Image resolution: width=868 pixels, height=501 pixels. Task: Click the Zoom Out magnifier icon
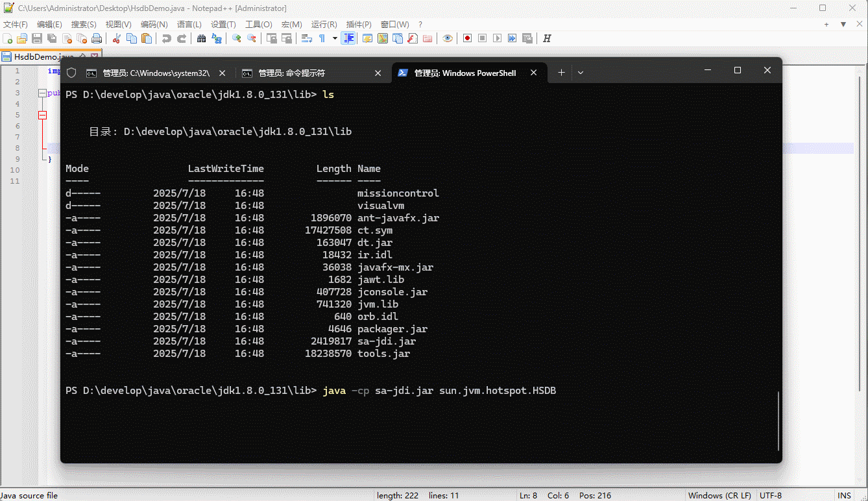click(252, 38)
